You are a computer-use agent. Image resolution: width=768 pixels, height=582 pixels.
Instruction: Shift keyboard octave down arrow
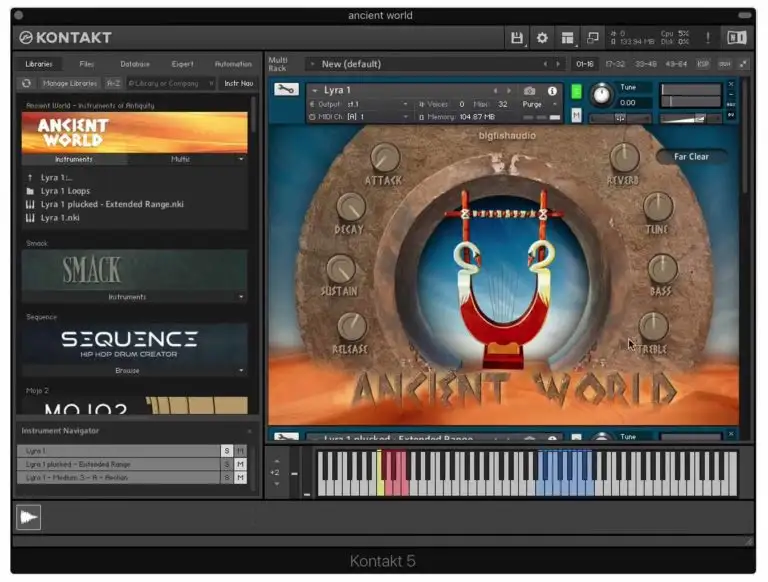277,484
